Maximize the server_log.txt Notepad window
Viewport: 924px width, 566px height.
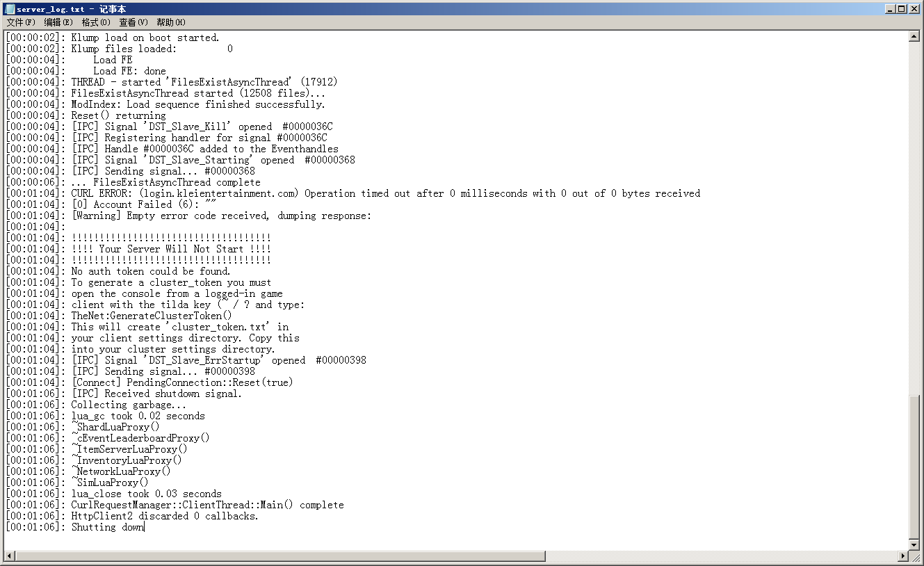902,9
